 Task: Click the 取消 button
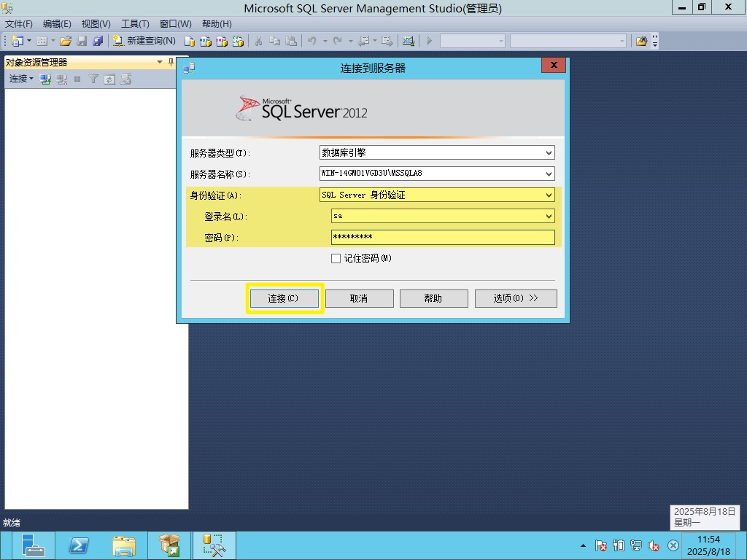359,298
